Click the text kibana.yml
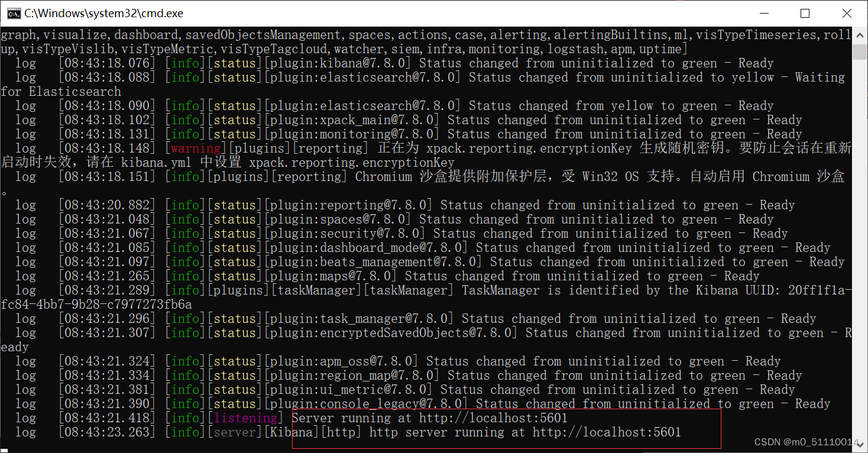Image resolution: width=868 pixels, height=453 pixels. (x=157, y=163)
